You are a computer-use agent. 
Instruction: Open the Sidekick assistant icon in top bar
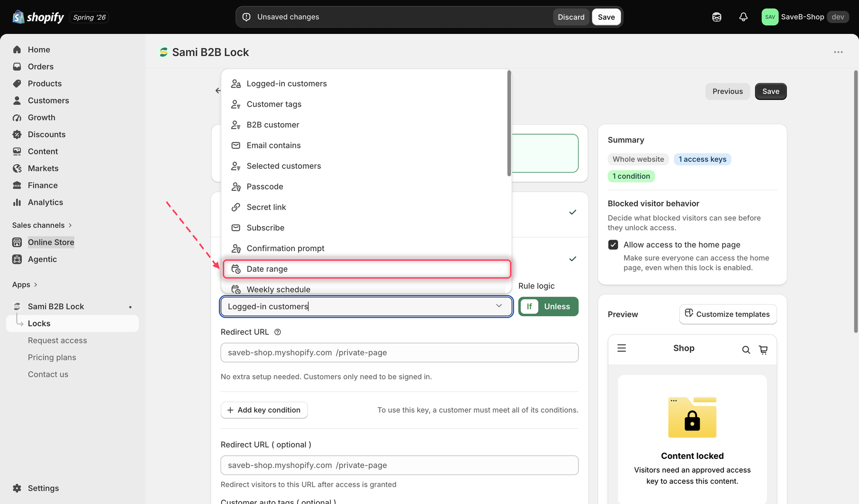pos(717,17)
